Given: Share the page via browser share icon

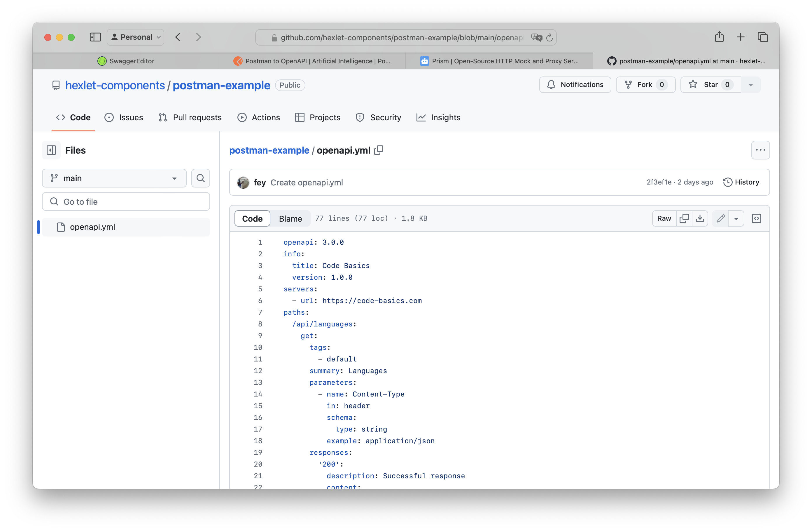Looking at the screenshot, I should point(719,37).
